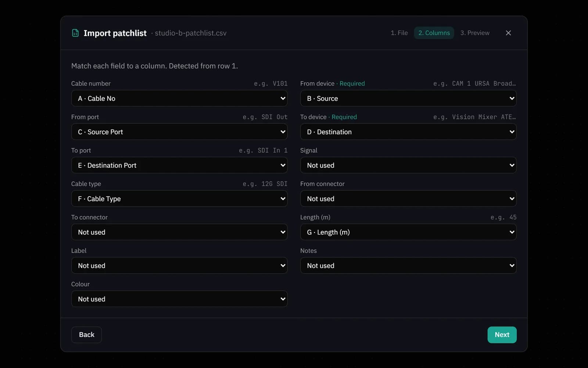This screenshot has height=368, width=588.
Task: Click the Cable number field label
Action: coord(91,84)
